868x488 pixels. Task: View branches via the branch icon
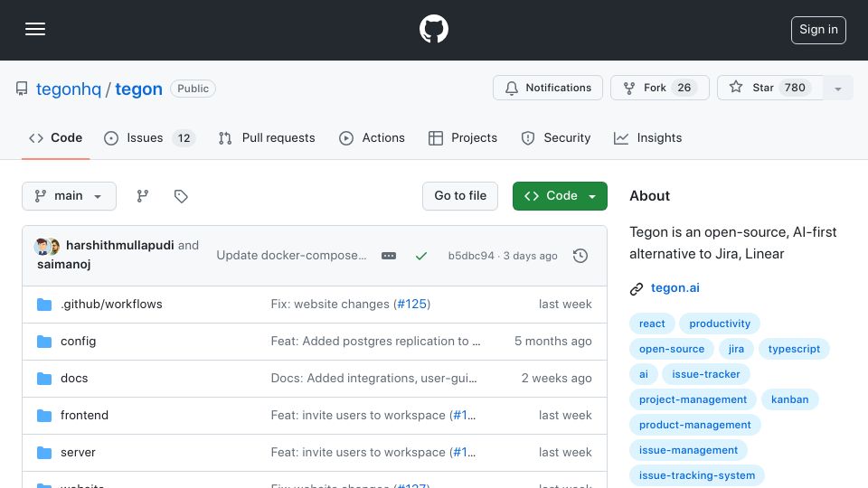143,196
